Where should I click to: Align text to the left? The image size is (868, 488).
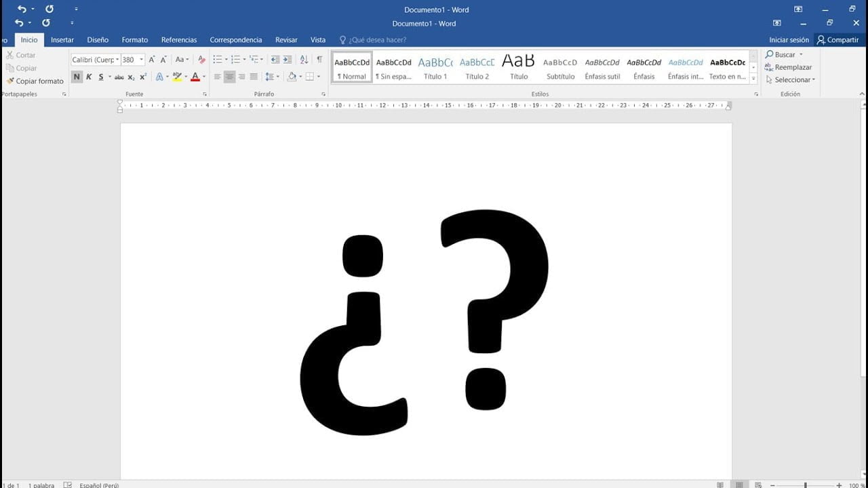(x=217, y=77)
